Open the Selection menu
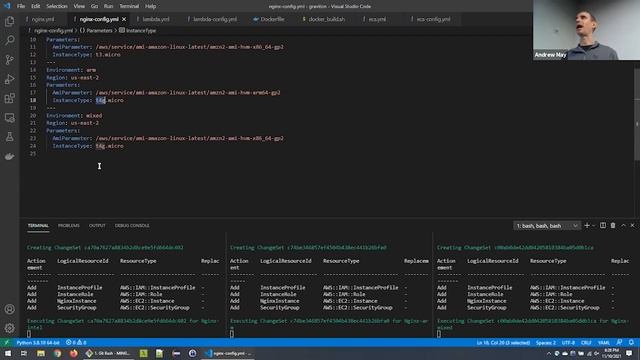Image resolution: width=640 pixels, height=360 pixels. click(x=57, y=6)
